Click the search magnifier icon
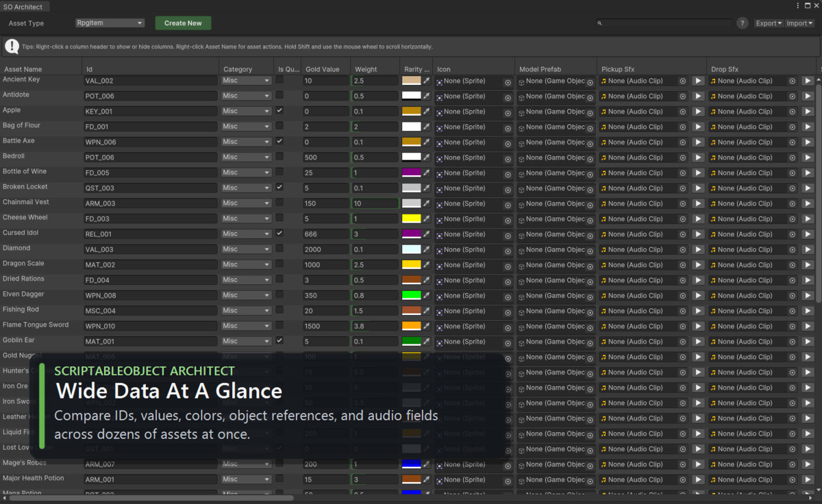Viewport: 822px width, 504px height. pos(600,23)
